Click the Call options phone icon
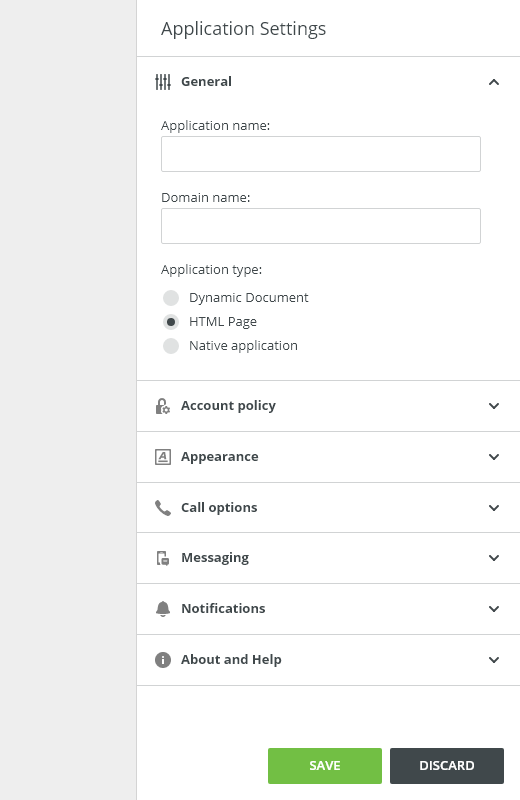 click(163, 508)
